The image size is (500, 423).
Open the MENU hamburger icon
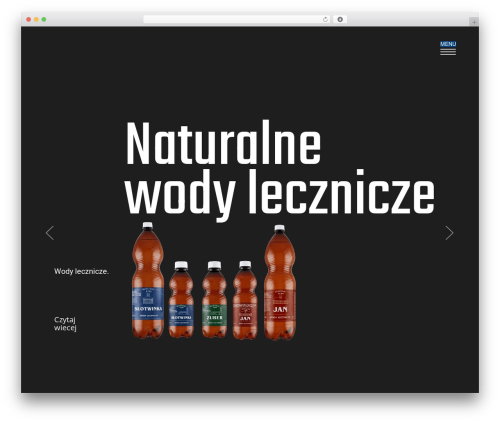pos(448,48)
